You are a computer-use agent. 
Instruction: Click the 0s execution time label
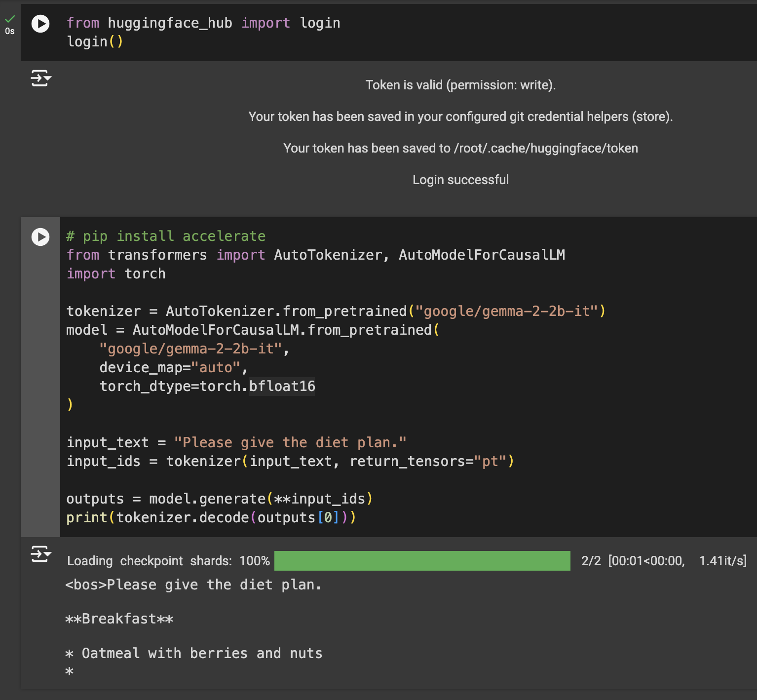point(10,31)
